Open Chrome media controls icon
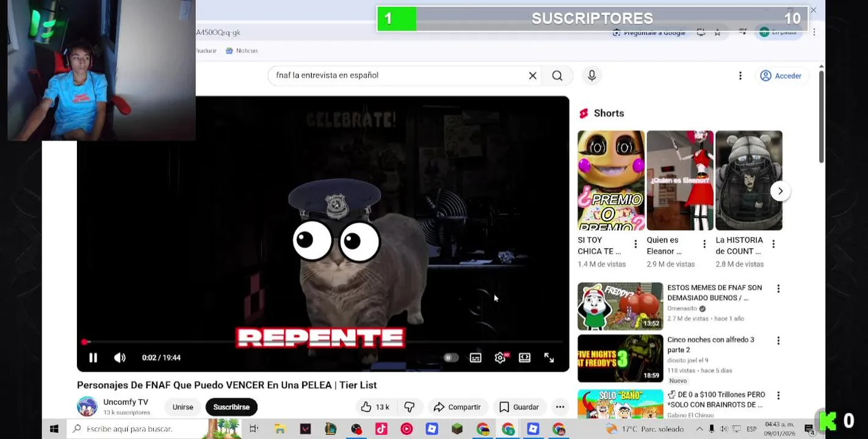 pos(743,32)
